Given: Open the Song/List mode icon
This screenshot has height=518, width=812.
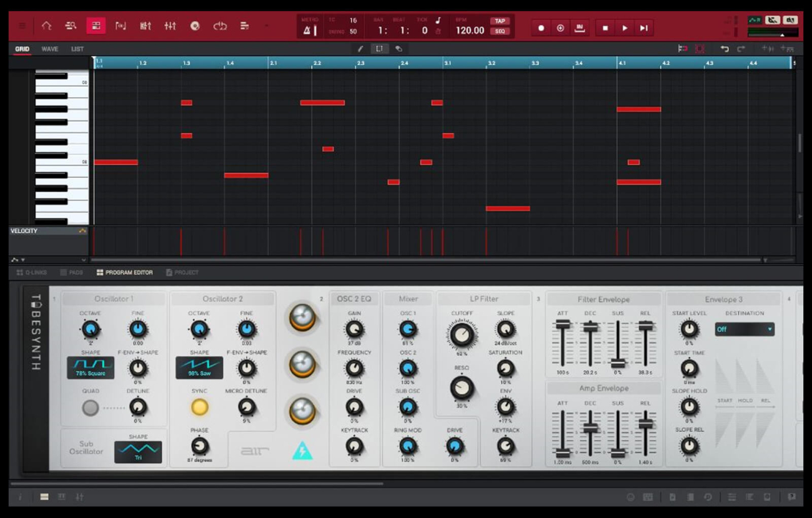Looking at the screenshot, I should coord(244,26).
